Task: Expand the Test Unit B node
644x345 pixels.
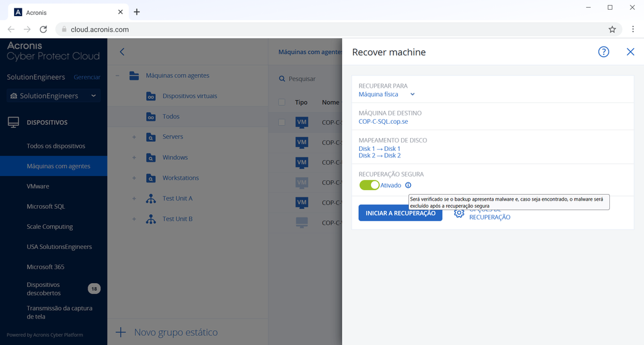Action: (x=134, y=219)
